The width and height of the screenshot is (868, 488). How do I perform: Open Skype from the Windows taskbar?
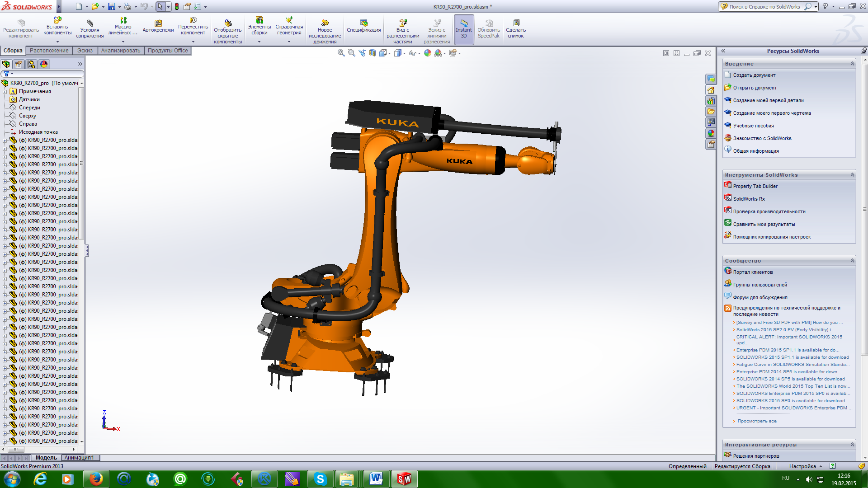[x=320, y=479]
